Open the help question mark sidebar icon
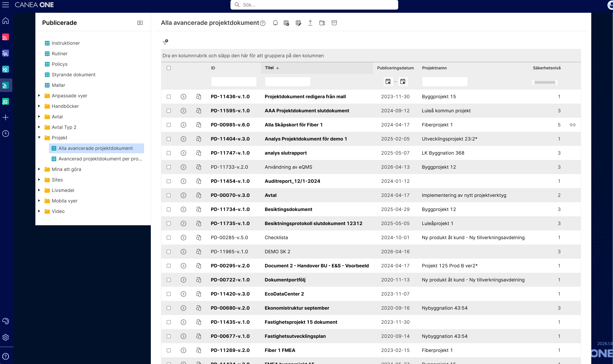 pos(5,356)
